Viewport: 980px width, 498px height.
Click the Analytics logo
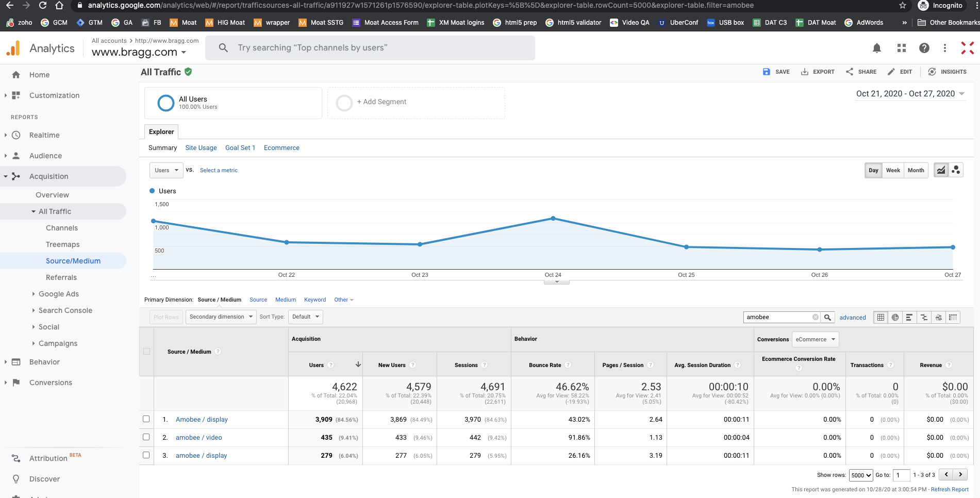tap(13, 48)
